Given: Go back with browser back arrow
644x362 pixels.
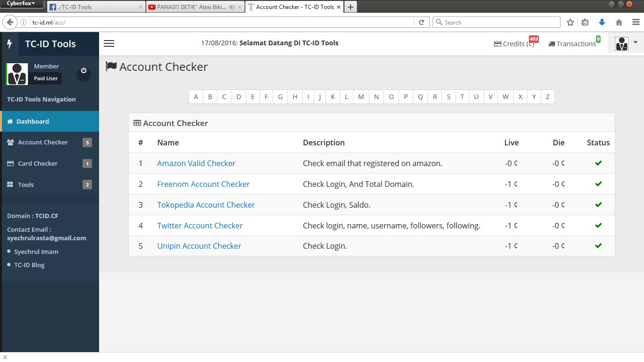Looking at the screenshot, I should (x=10, y=22).
